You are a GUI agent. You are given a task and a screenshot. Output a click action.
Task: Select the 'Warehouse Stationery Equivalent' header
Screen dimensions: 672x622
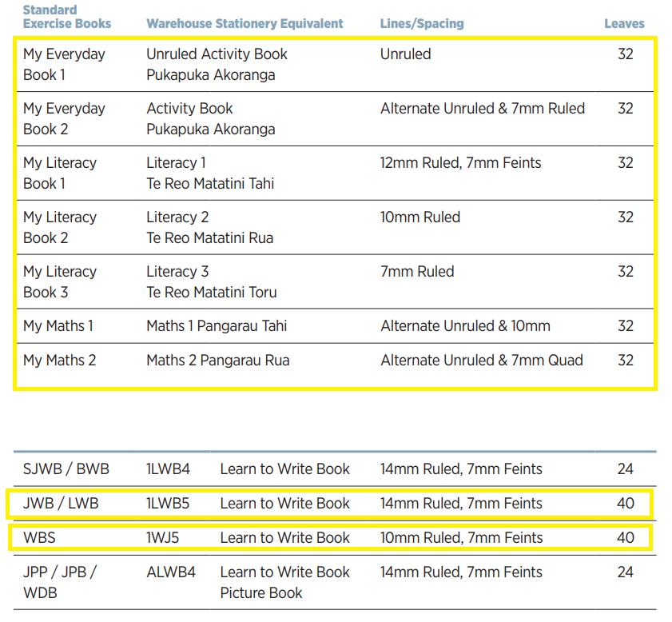tap(245, 23)
